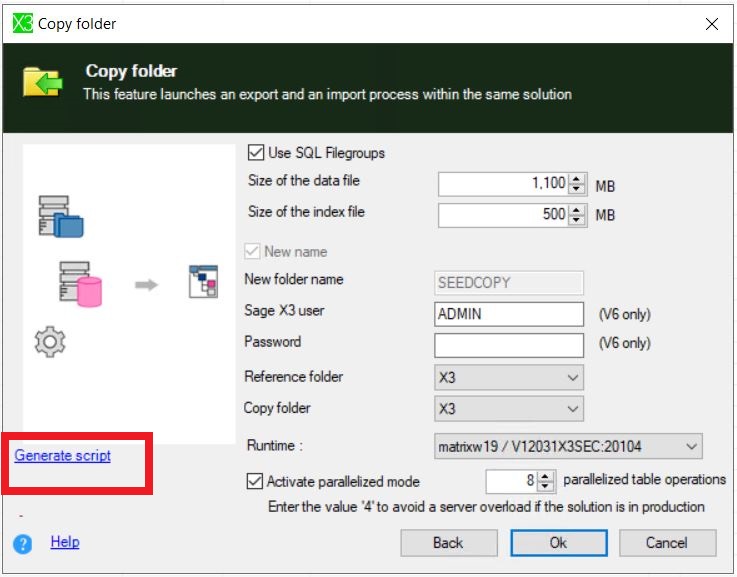Image resolution: width=737 pixels, height=577 pixels.
Task: Decrease the size of the data file
Action: (576, 188)
